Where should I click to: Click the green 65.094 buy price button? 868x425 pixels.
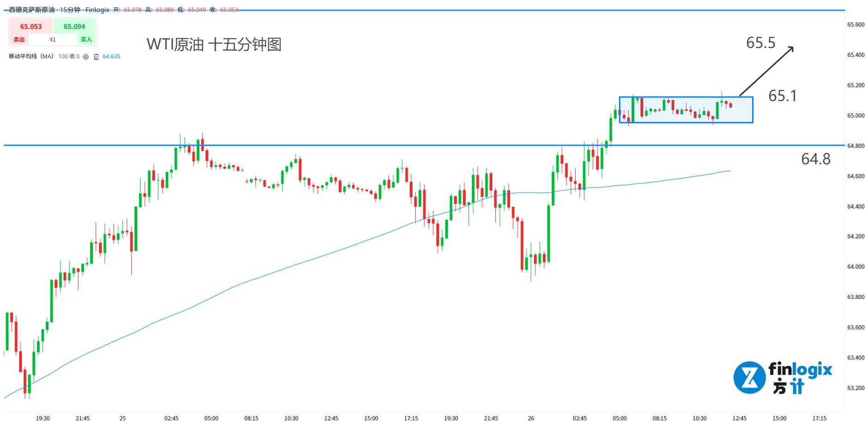pyautogui.click(x=74, y=27)
